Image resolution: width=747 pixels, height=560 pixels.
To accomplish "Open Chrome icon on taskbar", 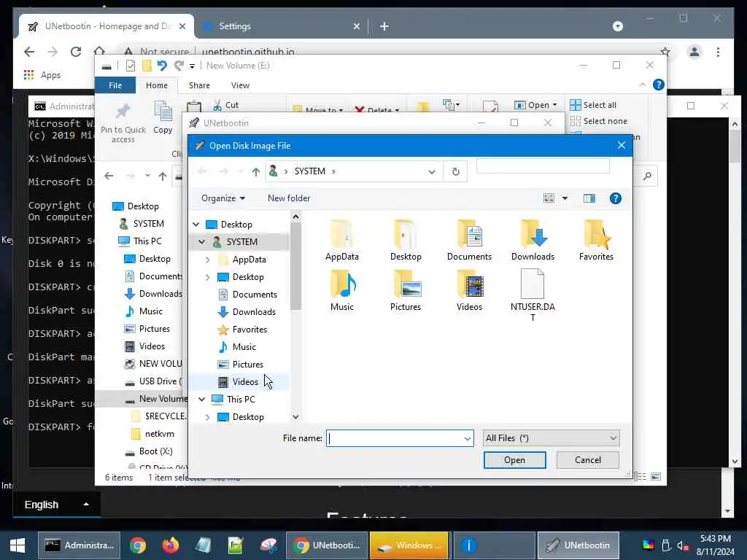I will (x=138, y=545).
